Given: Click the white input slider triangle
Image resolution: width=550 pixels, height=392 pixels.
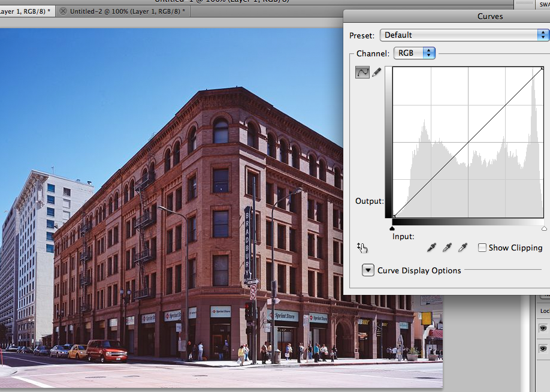Looking at the screenshot, I should (544, 228).
